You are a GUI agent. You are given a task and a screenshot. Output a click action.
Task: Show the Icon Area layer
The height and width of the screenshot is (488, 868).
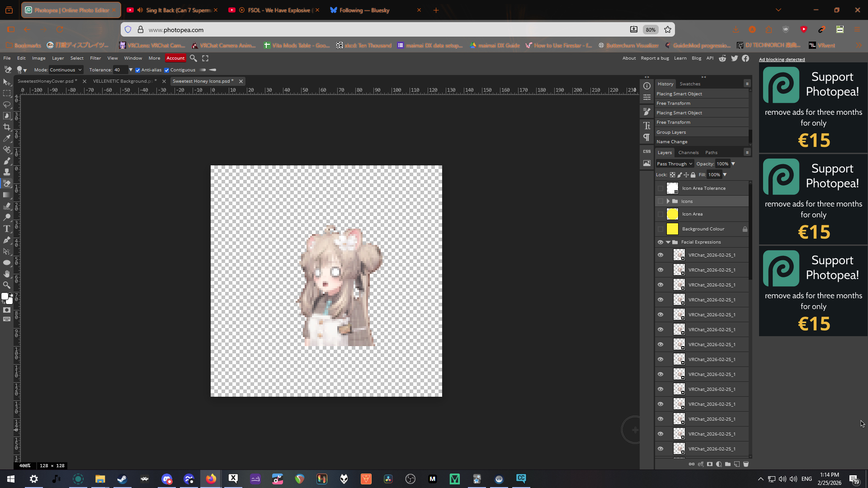660,214
